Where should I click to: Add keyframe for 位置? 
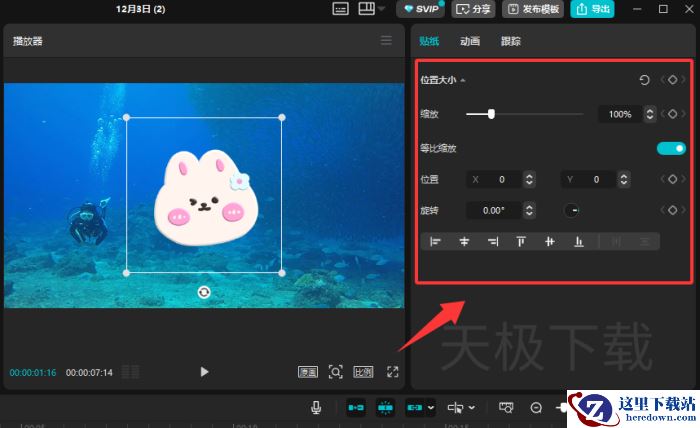click(x=672, y=179)
